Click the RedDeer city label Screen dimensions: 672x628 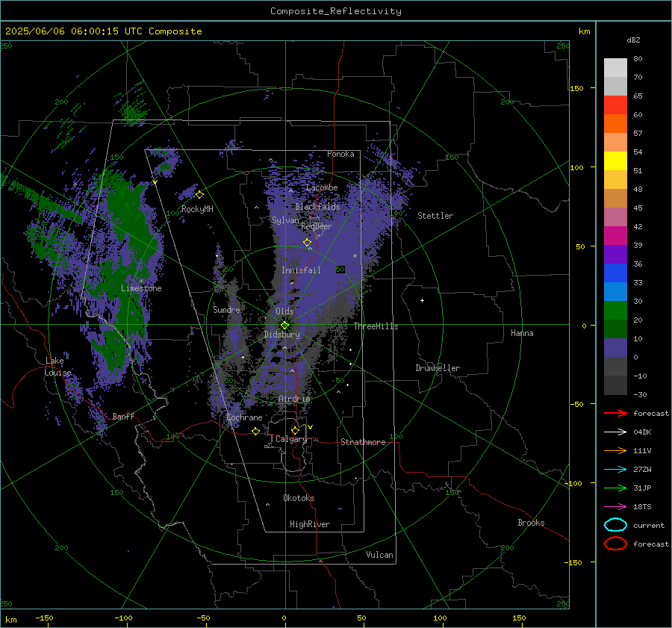pyautogui.click(x=317, y=226)
